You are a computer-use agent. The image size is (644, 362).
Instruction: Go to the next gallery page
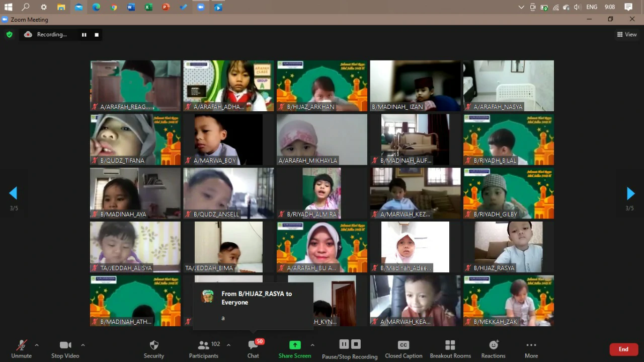(x=630, y=193)
